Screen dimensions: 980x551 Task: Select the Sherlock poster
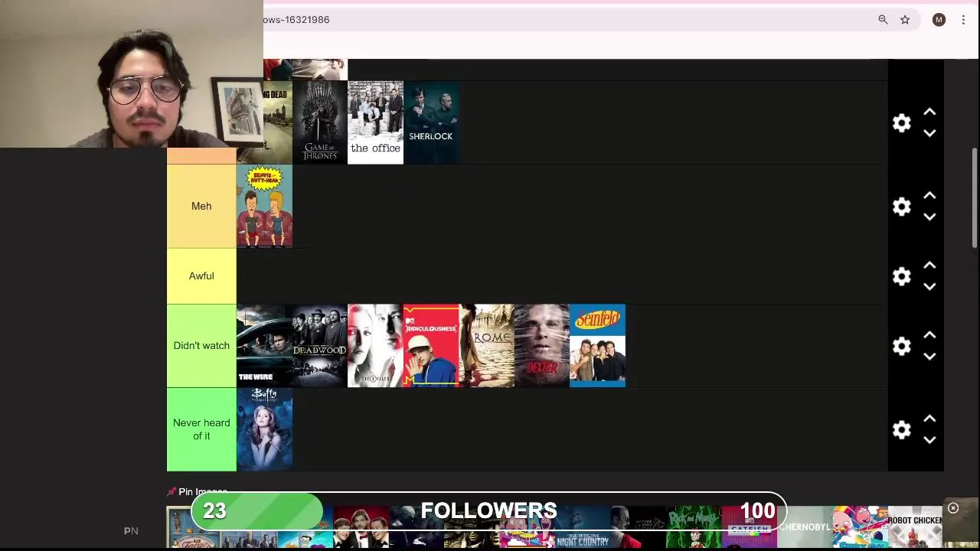[x=431, y=122]
